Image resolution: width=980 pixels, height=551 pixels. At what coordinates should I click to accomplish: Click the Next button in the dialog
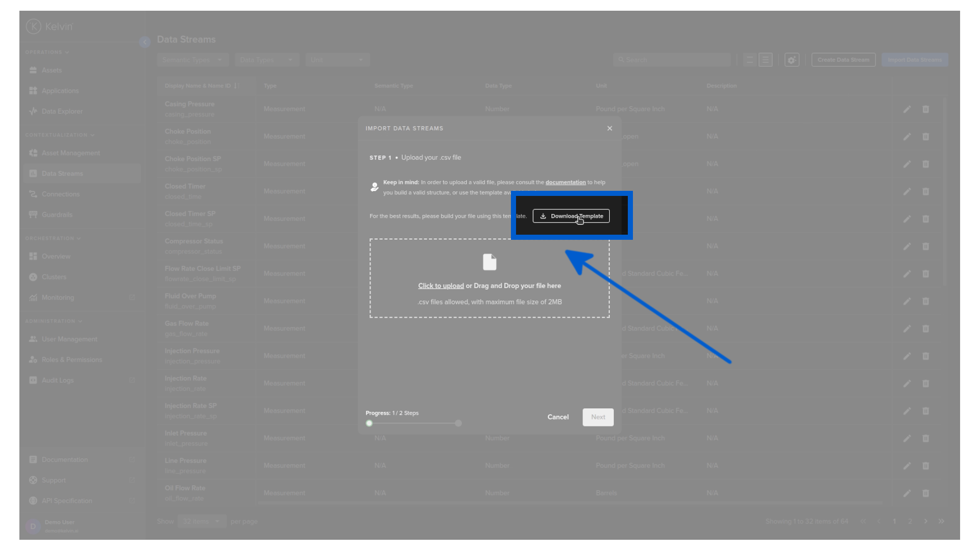[x=598, y=417]
